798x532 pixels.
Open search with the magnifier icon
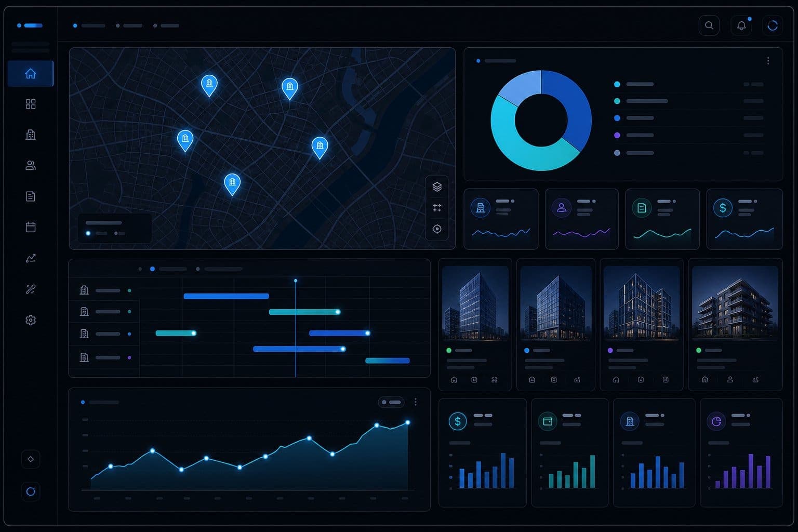[709, 25]
